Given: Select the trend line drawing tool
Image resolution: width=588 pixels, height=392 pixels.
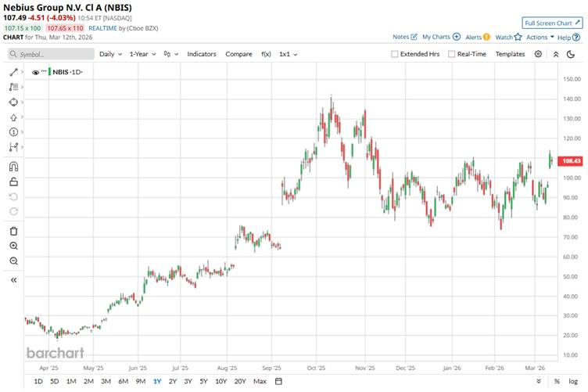Looking at the screenshot, I should coord(13,72).
